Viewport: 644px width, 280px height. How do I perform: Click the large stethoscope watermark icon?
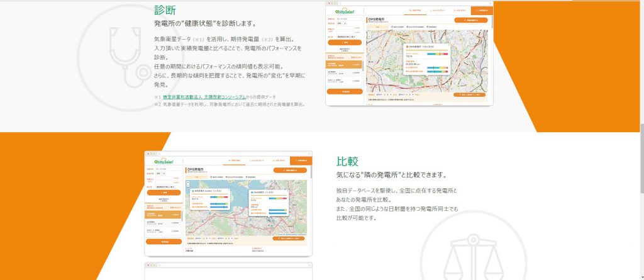(x=130, y=57)
